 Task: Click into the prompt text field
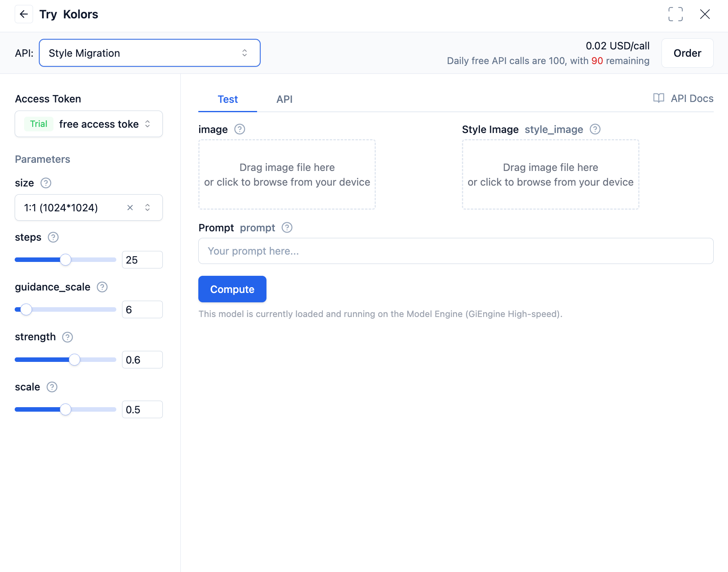point(455,251)
